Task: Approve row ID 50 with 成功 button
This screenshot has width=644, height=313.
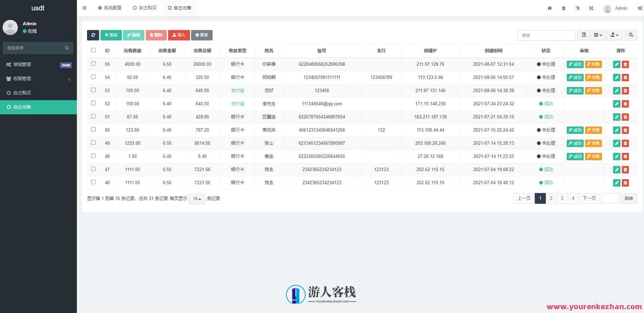Action: point(575,130)
